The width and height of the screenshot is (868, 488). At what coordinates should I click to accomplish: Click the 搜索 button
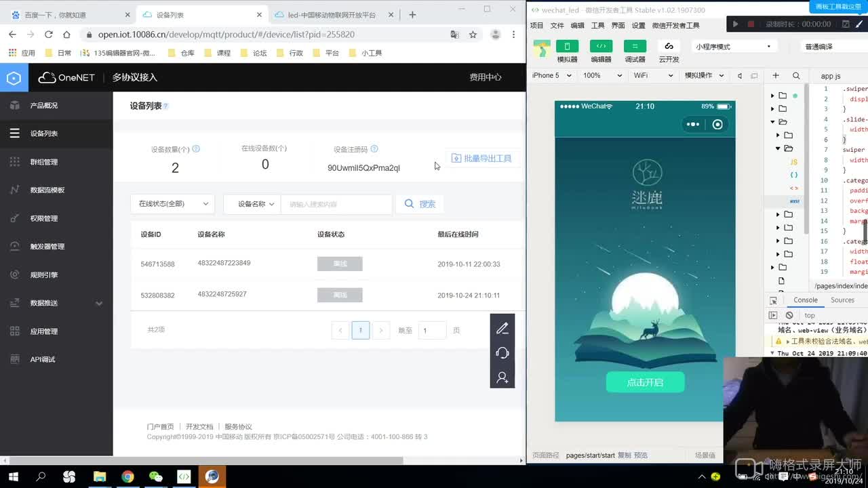420,204
